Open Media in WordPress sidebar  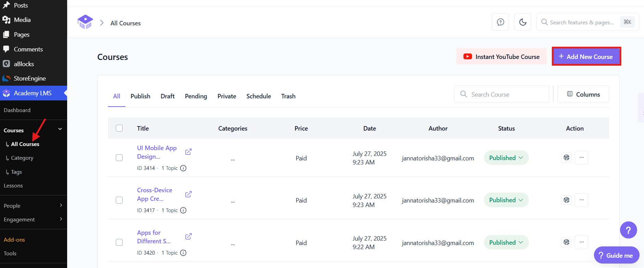(34, 20)
